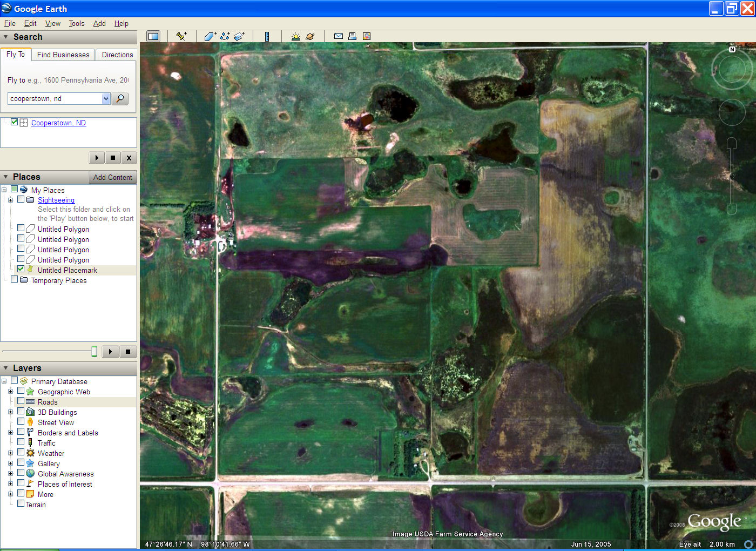The image size is (756, 551).
Task: Check the Temporary Places checkbox
Action: click(14, 279)
